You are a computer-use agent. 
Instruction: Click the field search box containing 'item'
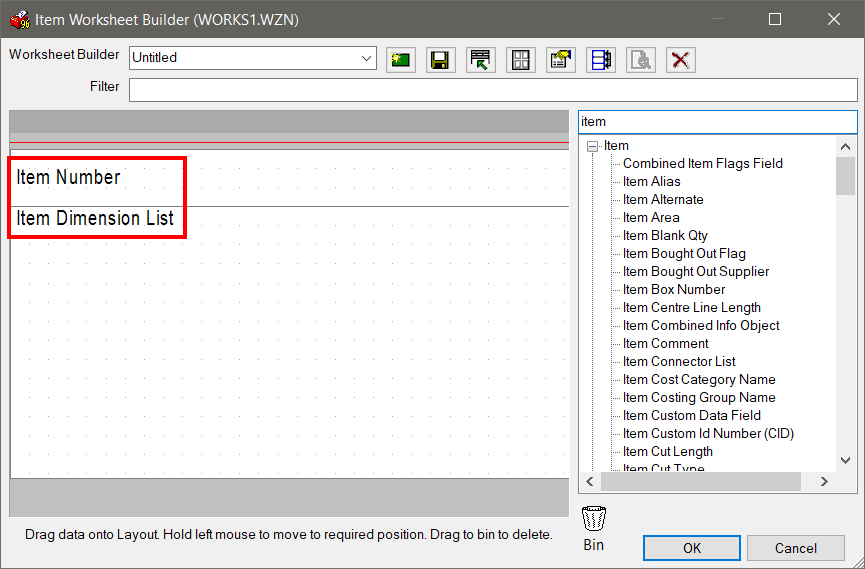click(718, 122)
